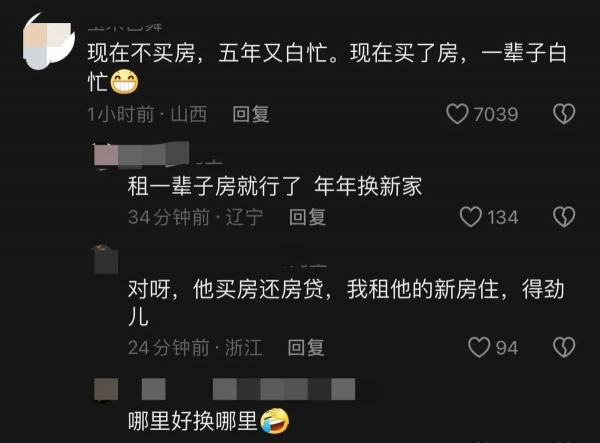Tap the grinning emoji in top comment
The image size is (600, 443).
pyautogui.click(x=124, y=81)
